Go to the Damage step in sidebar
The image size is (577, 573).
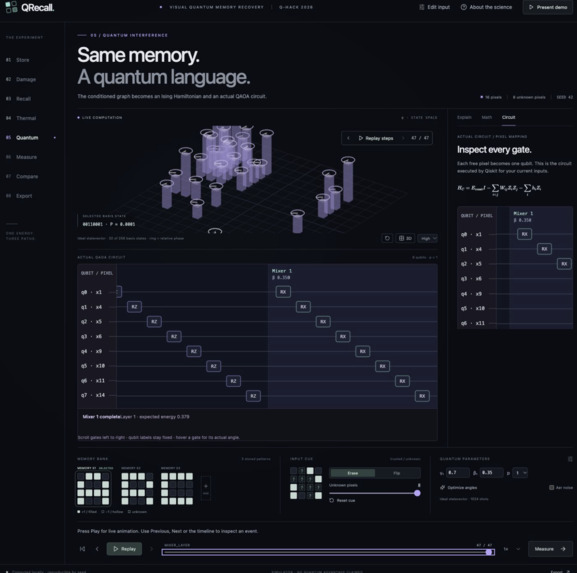tap(22, 79)
